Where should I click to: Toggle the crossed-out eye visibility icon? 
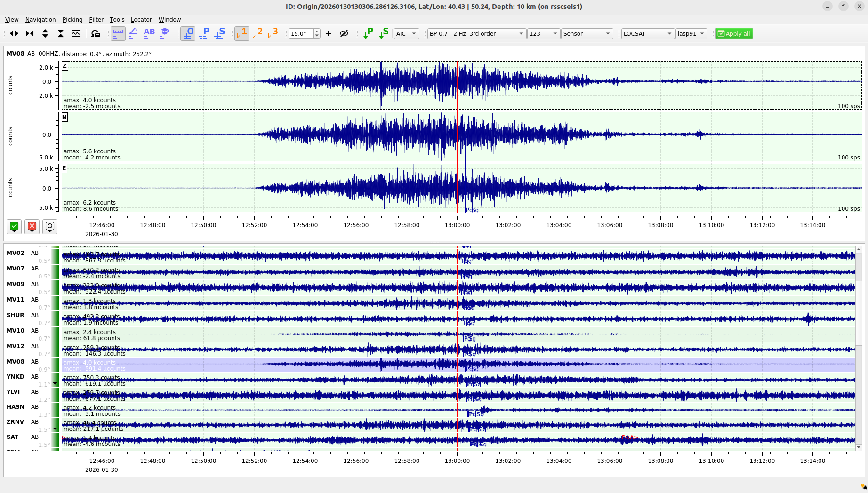click(x=344, y=33)
